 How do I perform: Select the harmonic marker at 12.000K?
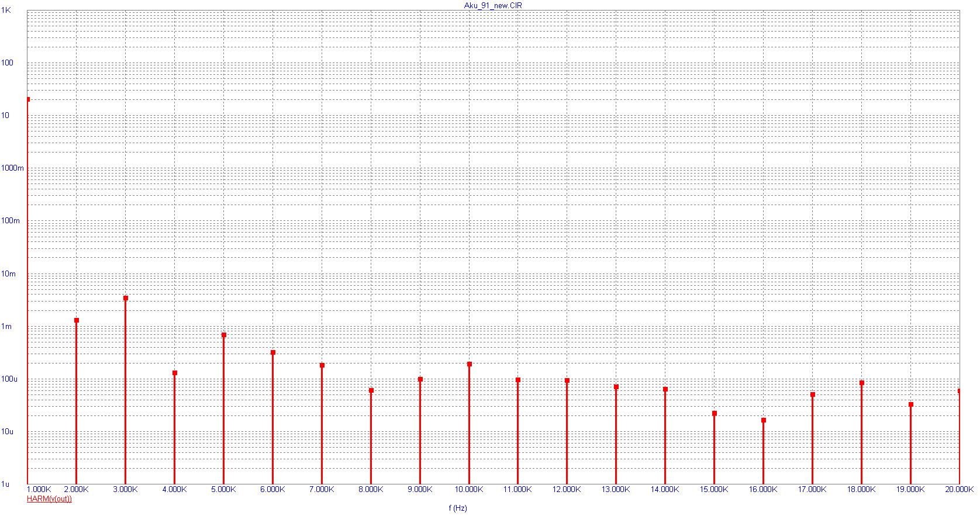click(567, 380)
